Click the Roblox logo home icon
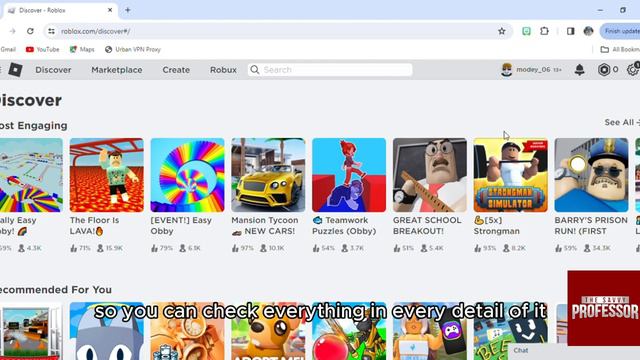This screenshot has height=360, width=640. (x=16, y=70)
